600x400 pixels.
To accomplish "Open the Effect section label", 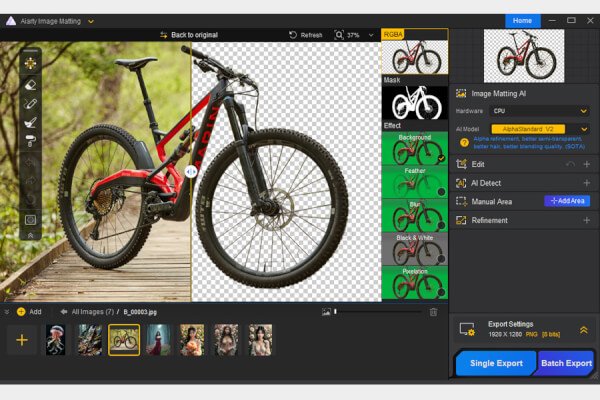I will click(392, 126).
